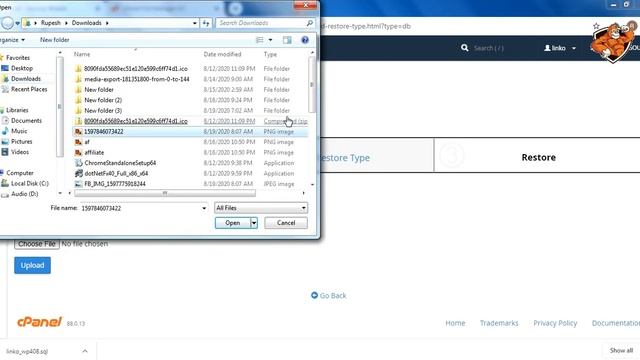Image resolution: width=640 pixels, height=360 pixels.
Task: Cancel the file open dialog
Action: tap(286, 223)
